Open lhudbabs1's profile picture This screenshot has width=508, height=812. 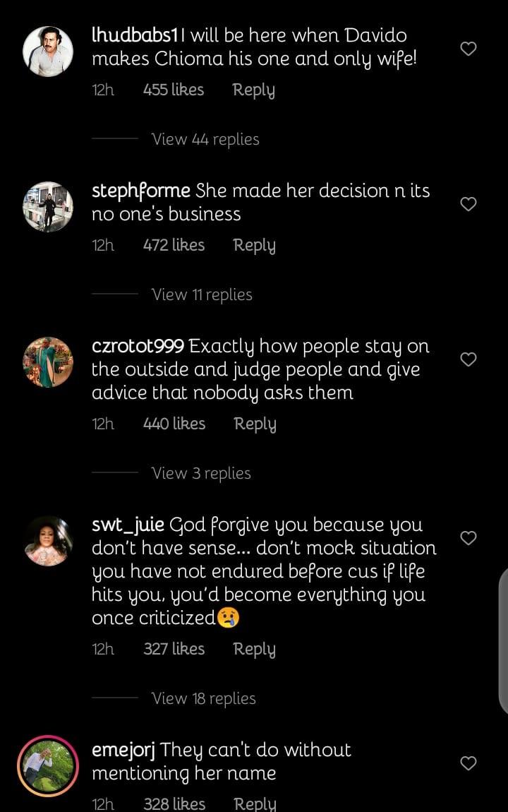[x=48, y=52]
